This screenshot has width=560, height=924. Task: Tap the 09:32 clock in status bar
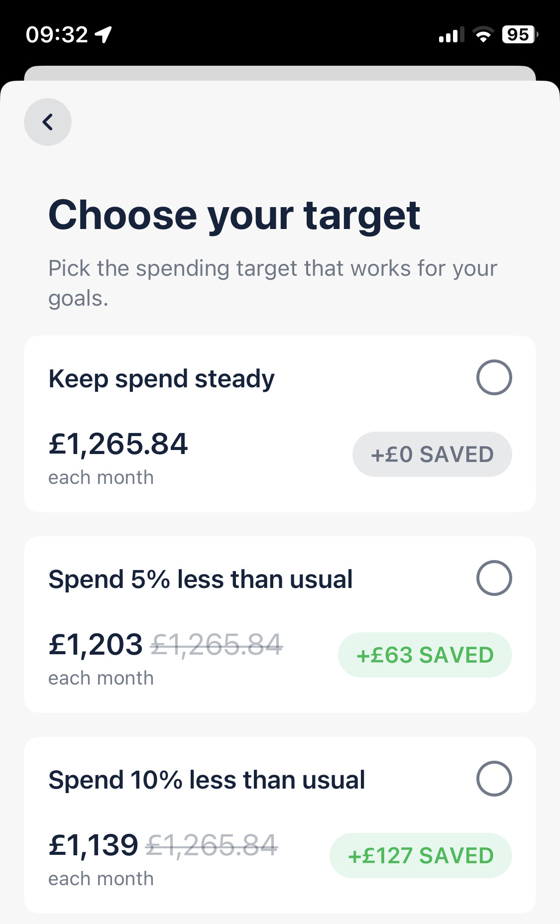(x=57, y=35)
